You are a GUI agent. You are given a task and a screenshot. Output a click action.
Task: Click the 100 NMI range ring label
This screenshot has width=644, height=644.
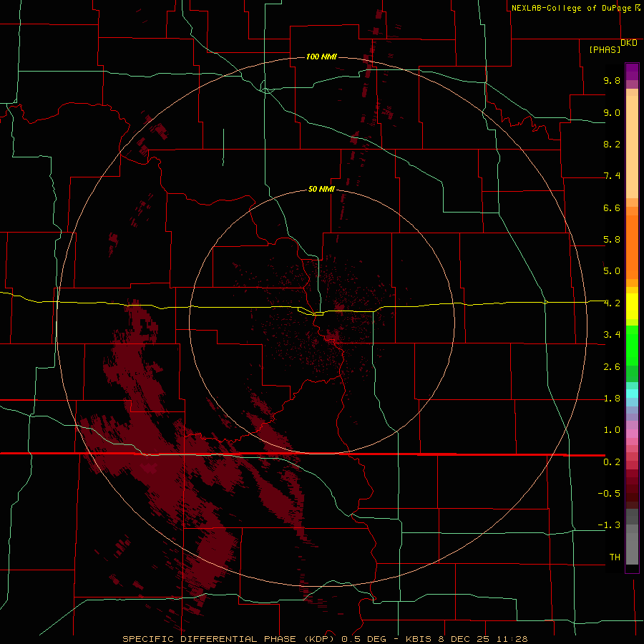[321, 57]
